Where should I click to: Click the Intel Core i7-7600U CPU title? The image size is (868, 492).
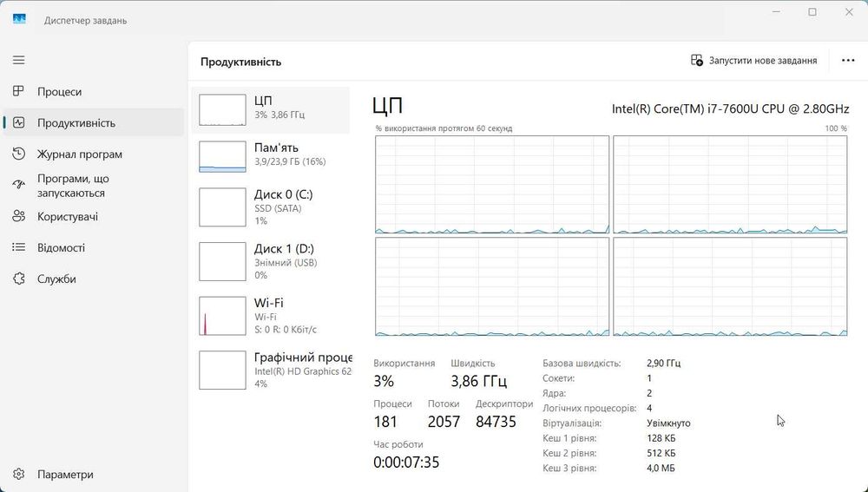click(x=730, y=108)
